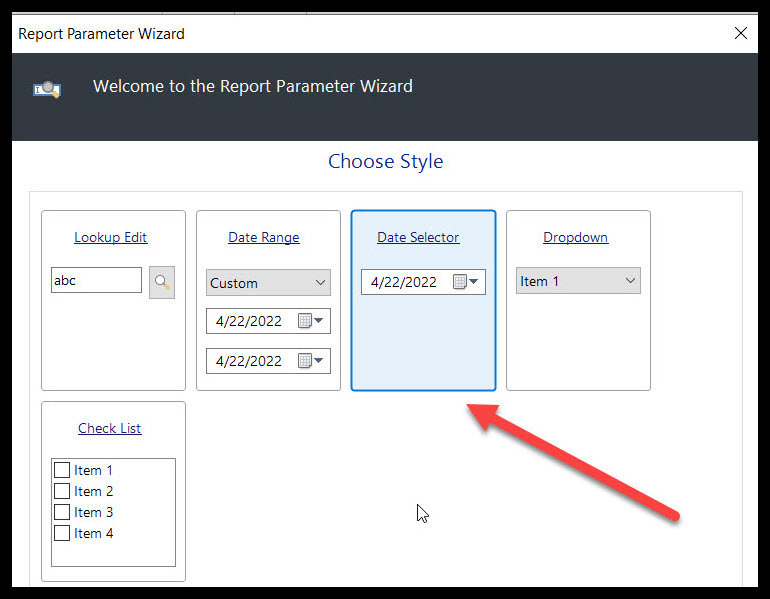Close the Report Parameter Wizard window
Image resolution: width=770 pixels, height=599 pixels.
point(740,33)
